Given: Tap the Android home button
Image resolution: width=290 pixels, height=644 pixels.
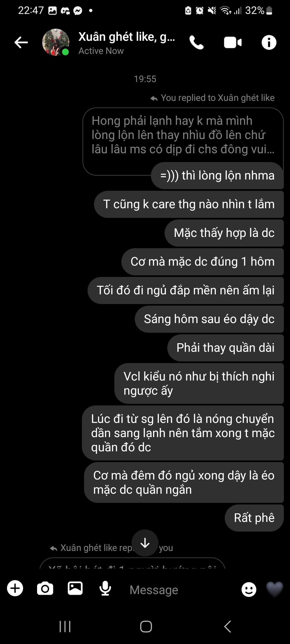Looking at the screenshot, I should (146, 627).
